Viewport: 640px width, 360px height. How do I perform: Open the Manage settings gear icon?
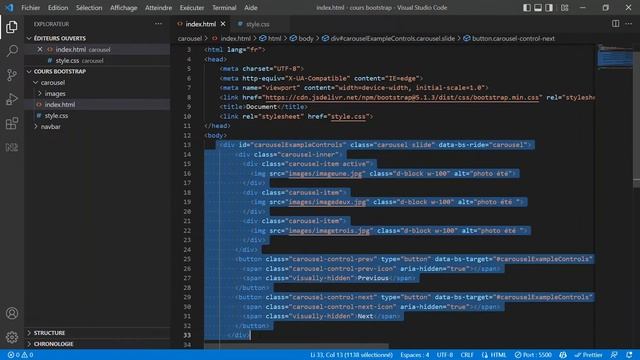(x=12, y=337)
